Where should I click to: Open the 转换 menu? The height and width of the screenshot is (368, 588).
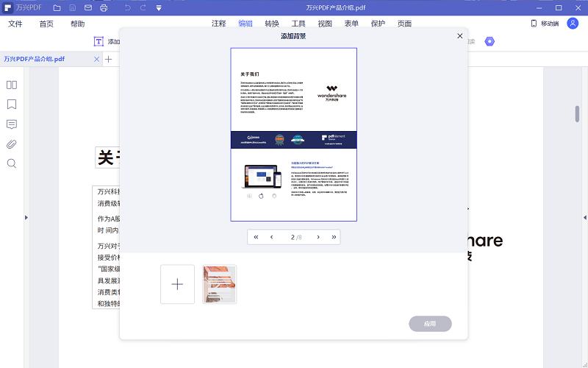pos(271,24)
